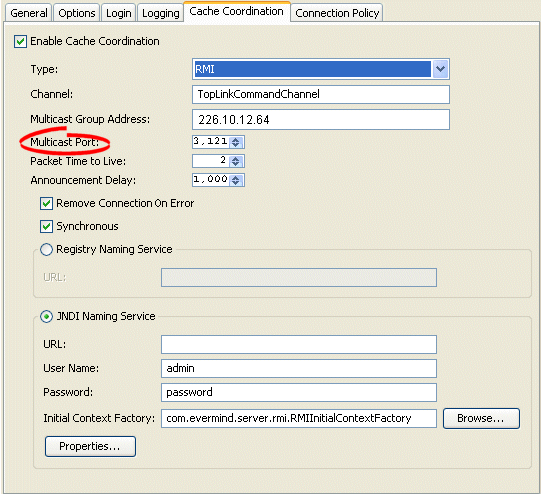Decrease Multicast Port with down arrow

(236, 145)
